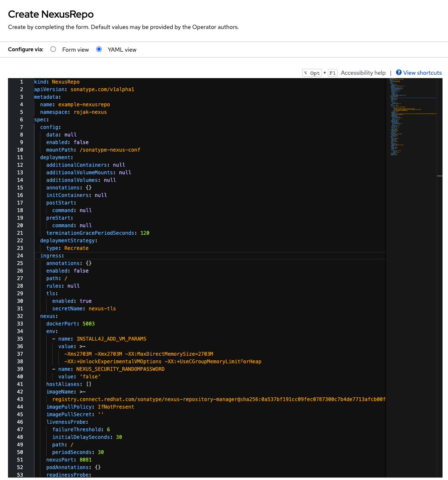Click the INSTALL4J_ADD_VM_PARAMS env name
This screenshot has width=448, height=480.
coord(111,339)
